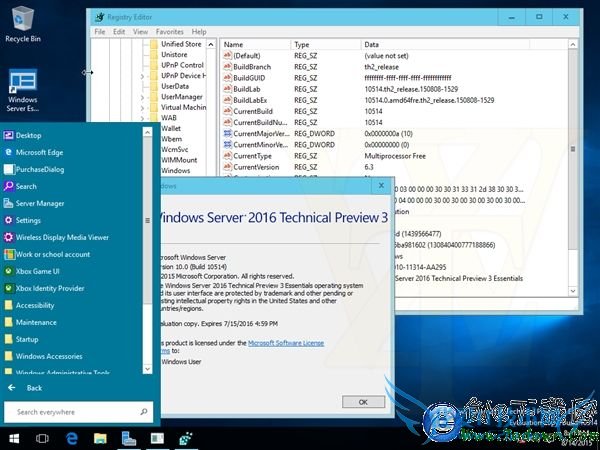Switch to Registry Editor taskbar icon
Viewport: 600px width, 450px height.
185,439
